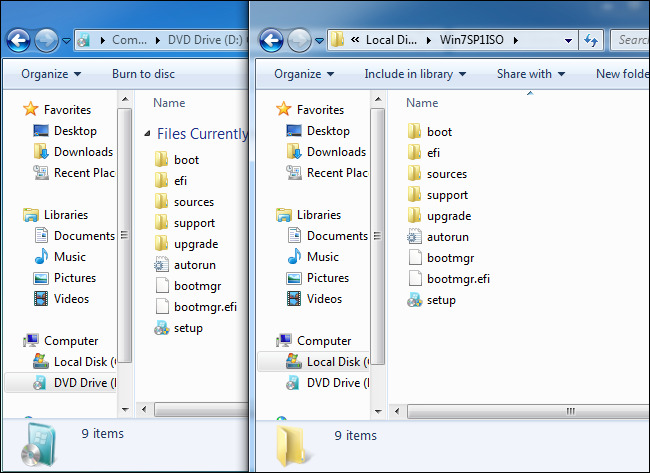Select Local Di... breadcrumb in address bar
The height and width of the screenshot is (473, 650).
(391, 40)
